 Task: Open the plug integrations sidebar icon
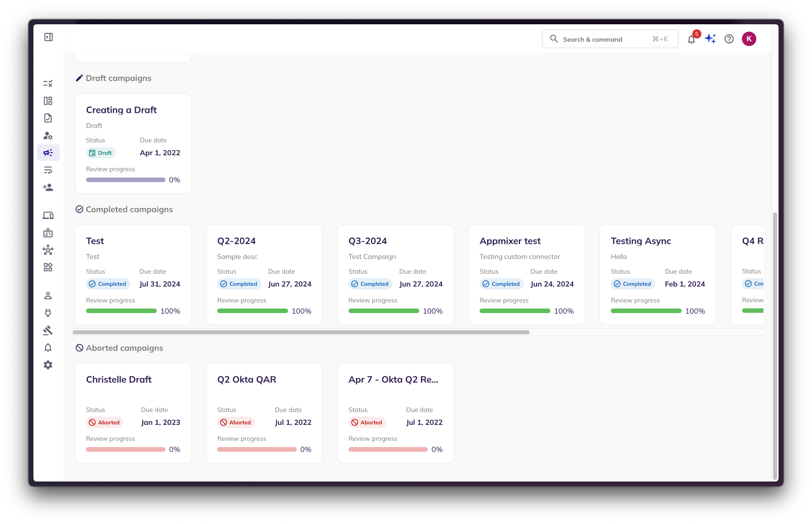[x=48, y=313]
